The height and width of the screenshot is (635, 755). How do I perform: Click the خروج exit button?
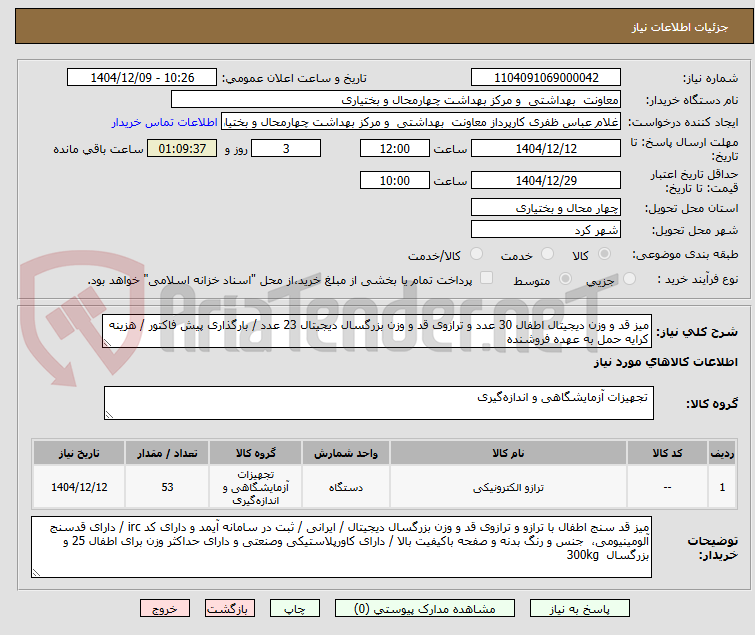pyautogui.click(x=165, y=609)
